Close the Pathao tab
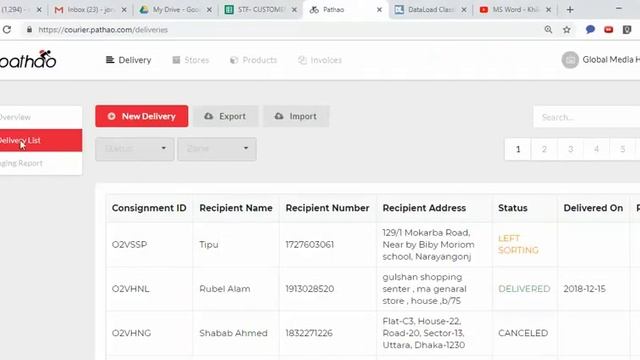 (379, 9)
